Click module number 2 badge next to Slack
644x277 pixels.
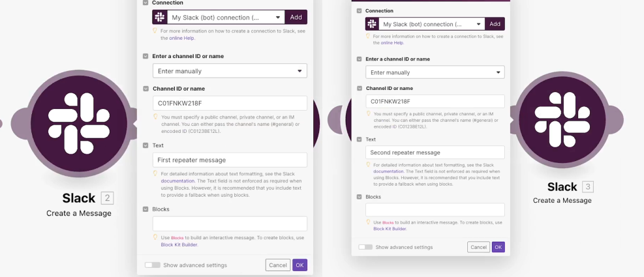click(x=107, y=199)
